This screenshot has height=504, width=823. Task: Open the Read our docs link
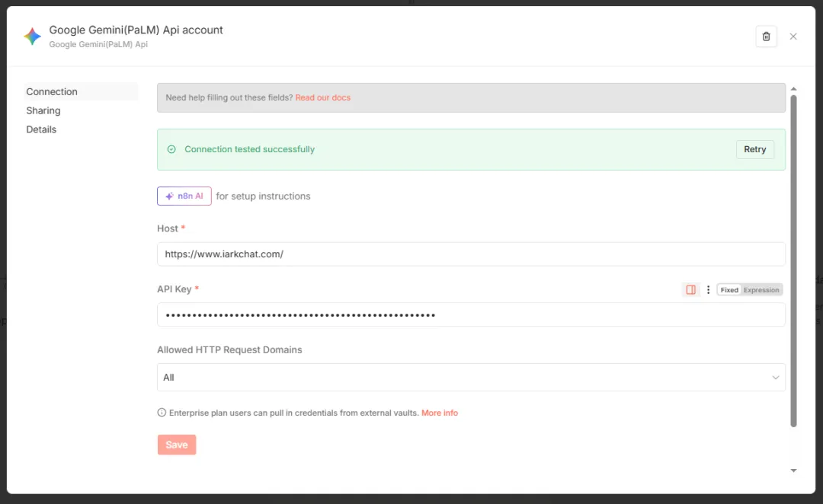point(323,97)
